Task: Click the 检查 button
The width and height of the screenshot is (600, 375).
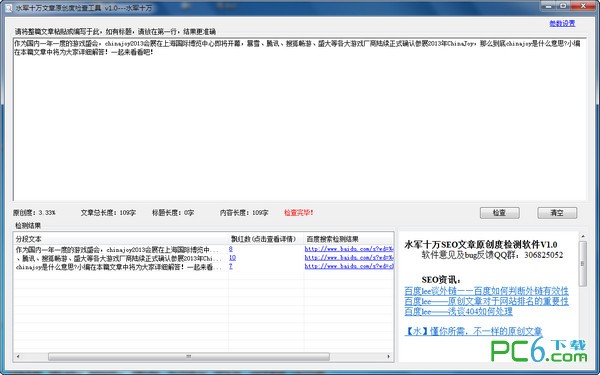Action: coord(499,213)
